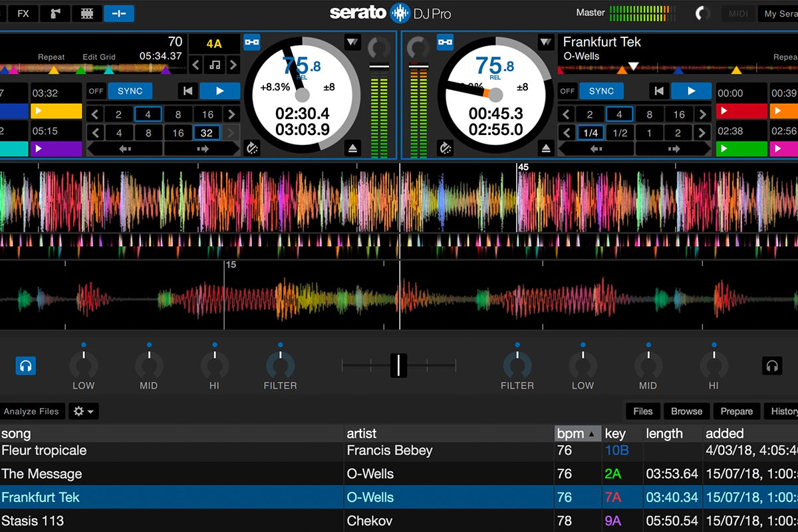The height and width of the screenshot is (532, 798).
Task: Click OFF next to the right deck's SYNC
Action: [567, 91]
